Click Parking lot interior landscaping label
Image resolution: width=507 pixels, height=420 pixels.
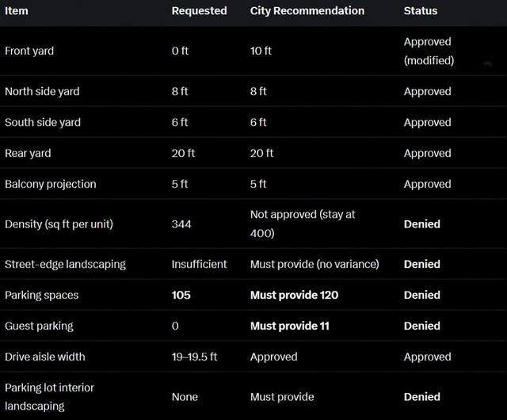pyautogui.click(x=49, y=397)
